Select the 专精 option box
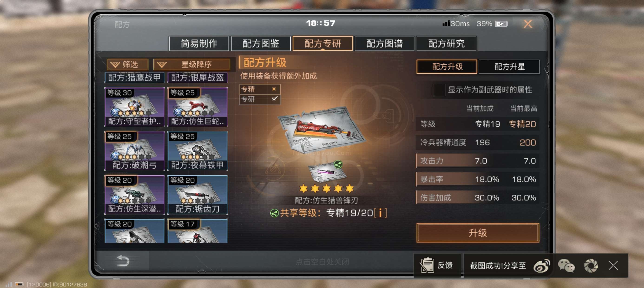The image size is (644, 288). pos(260,89)
